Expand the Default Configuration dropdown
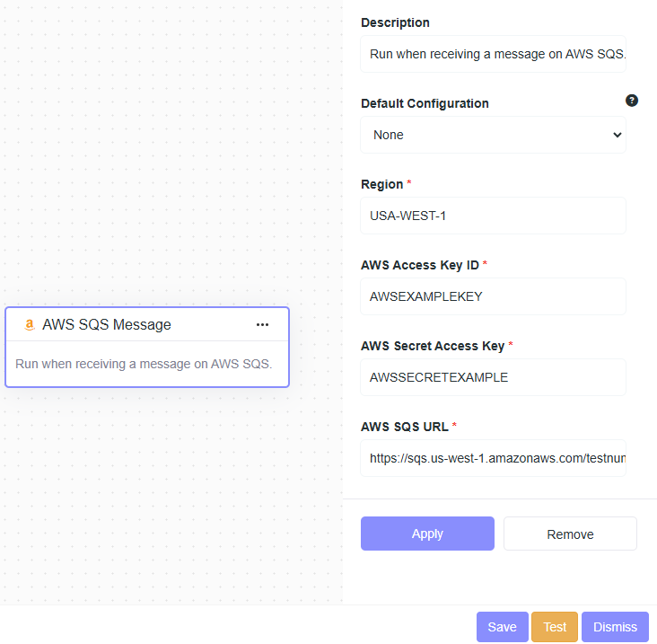 click(x=493, y=135)
